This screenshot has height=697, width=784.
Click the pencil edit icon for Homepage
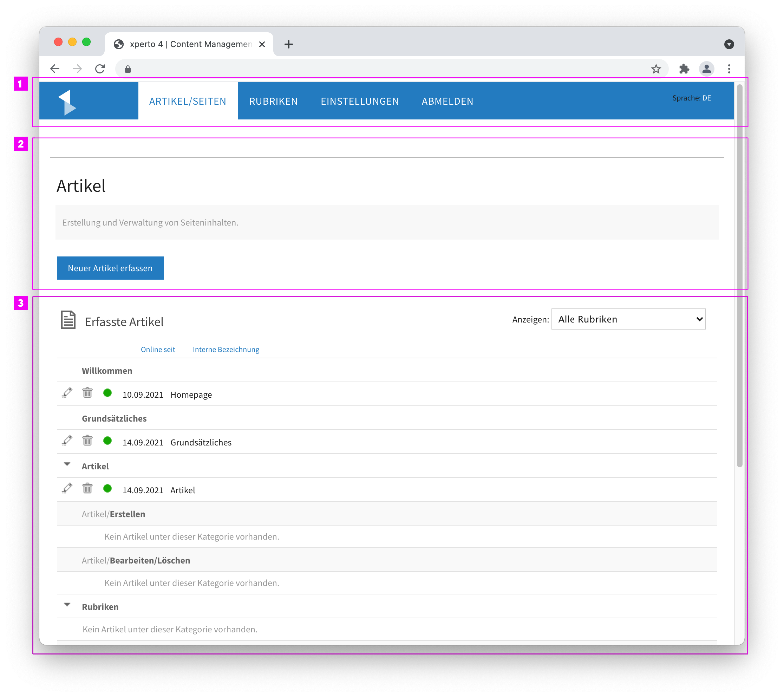pos(67,393)
